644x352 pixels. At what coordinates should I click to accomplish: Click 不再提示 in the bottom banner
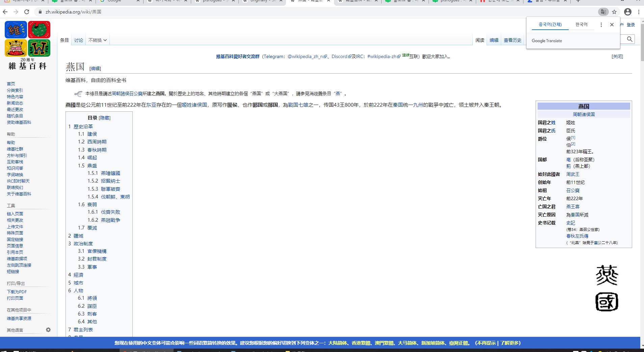[486, 343]
